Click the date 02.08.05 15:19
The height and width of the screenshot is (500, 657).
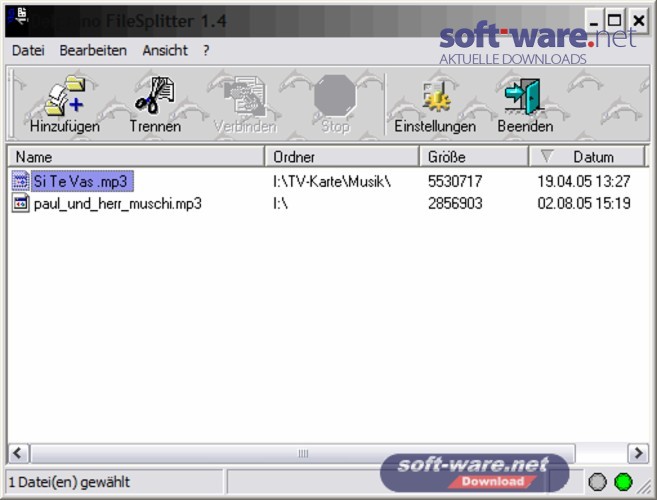pos(584,203)
